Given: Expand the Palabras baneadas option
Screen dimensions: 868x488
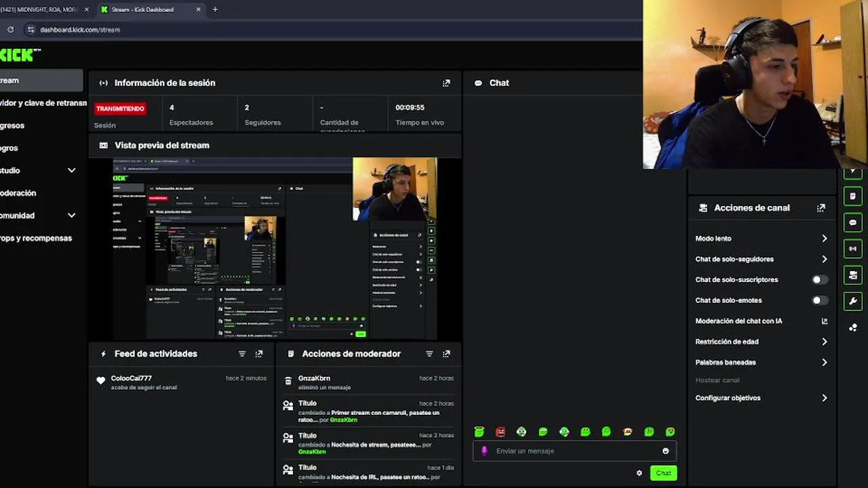Looking at the screenshot, I should [x=825, y=363].
